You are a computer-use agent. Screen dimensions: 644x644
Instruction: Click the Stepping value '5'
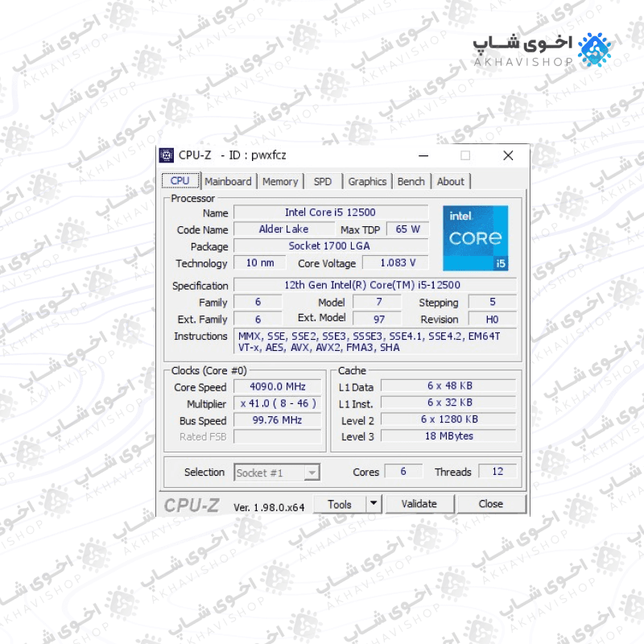[x=493, y=302]
